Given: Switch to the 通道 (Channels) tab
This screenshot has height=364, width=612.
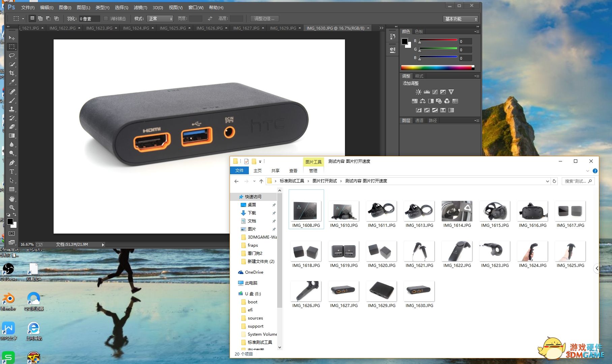Looking at the screenshot, I should point(419,121).
